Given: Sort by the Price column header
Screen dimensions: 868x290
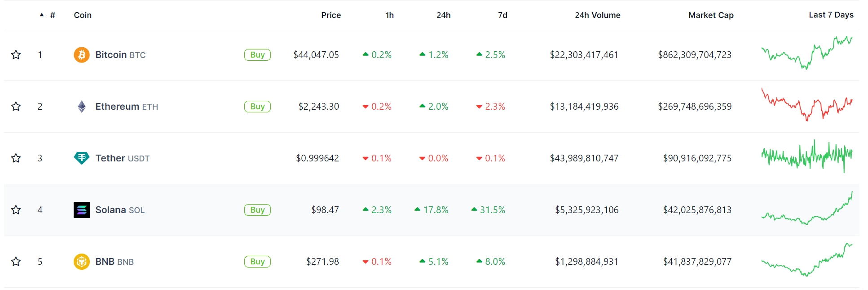Looking at the screenshot, I should (331, 15).
